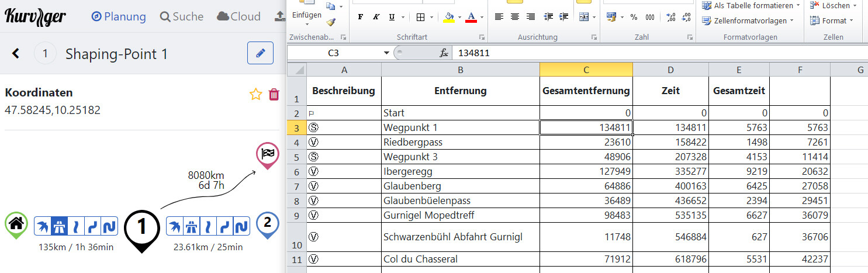Select beeline routing mode before point 1
Screen dimensions: 868x273
[x=43, y=226]
